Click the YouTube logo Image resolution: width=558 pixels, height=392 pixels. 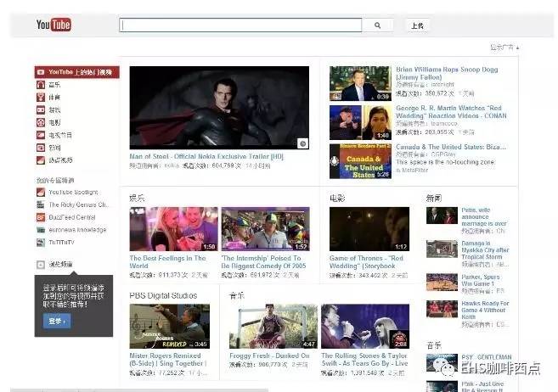54,25
